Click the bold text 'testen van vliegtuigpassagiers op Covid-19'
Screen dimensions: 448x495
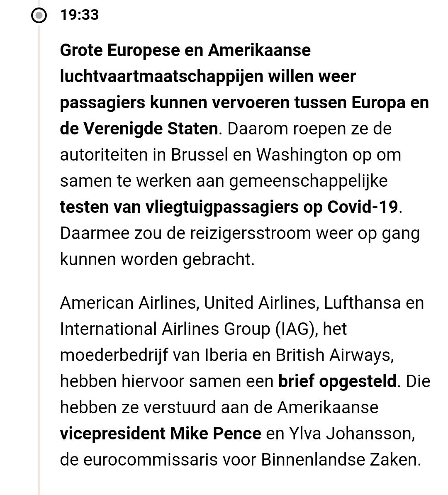click(x=229, y=207)
